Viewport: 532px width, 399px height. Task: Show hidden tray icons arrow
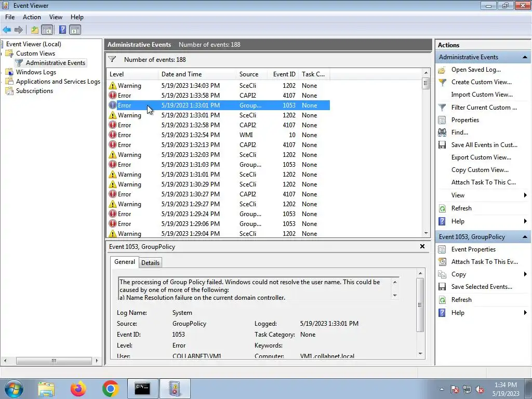point(442,390)
